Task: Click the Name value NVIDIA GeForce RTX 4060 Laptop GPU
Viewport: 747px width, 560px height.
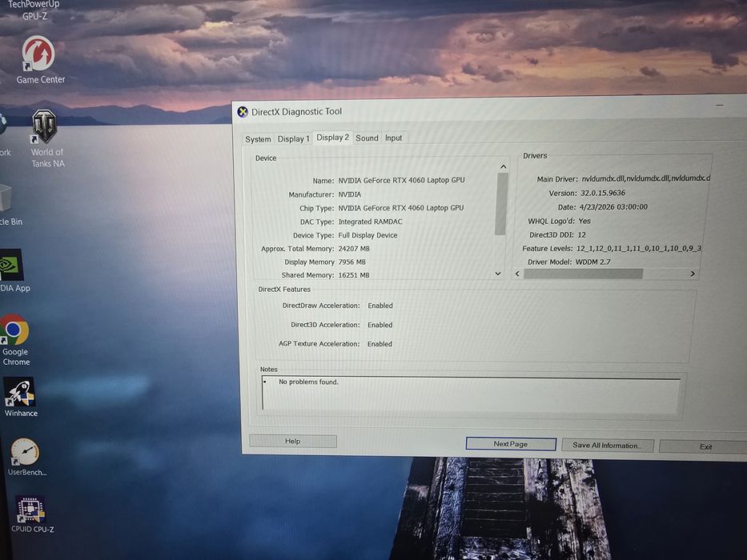Action: (x=402, y=181)
